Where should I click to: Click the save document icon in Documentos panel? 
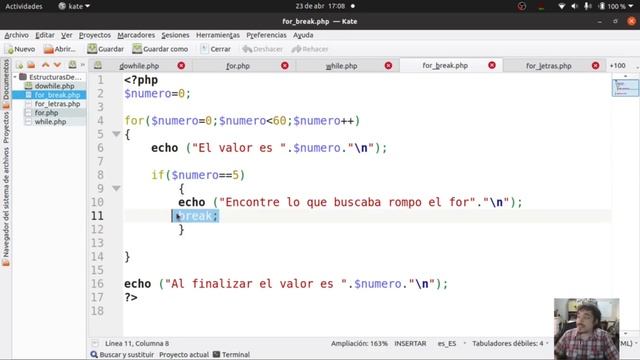coord(72,65)
